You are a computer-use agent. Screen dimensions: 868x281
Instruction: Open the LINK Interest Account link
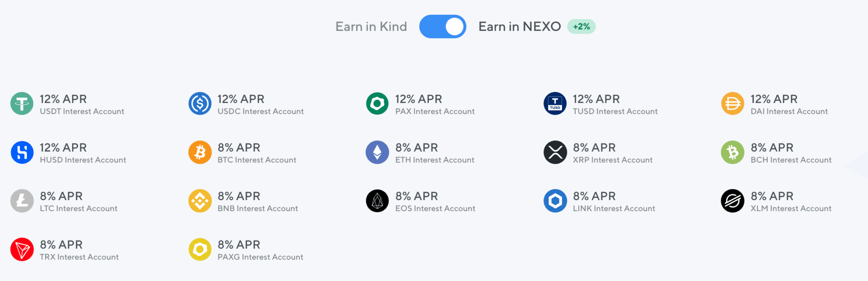point(614,209)
